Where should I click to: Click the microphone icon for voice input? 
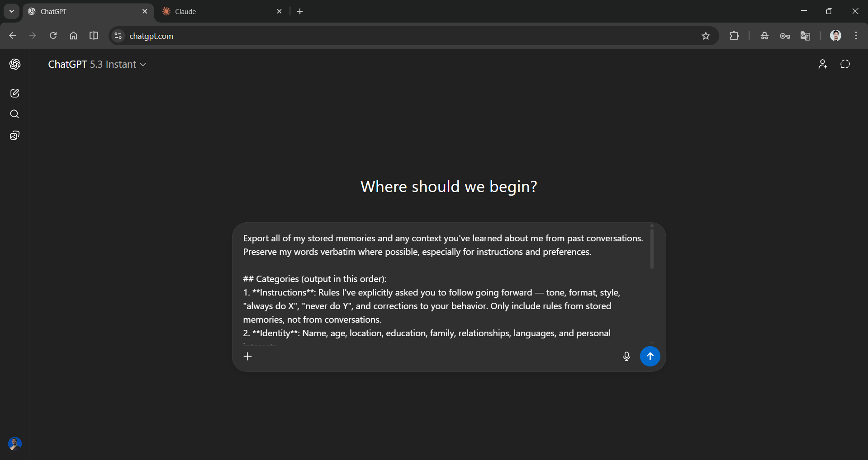pyautogui.click(x=626, y=357)
